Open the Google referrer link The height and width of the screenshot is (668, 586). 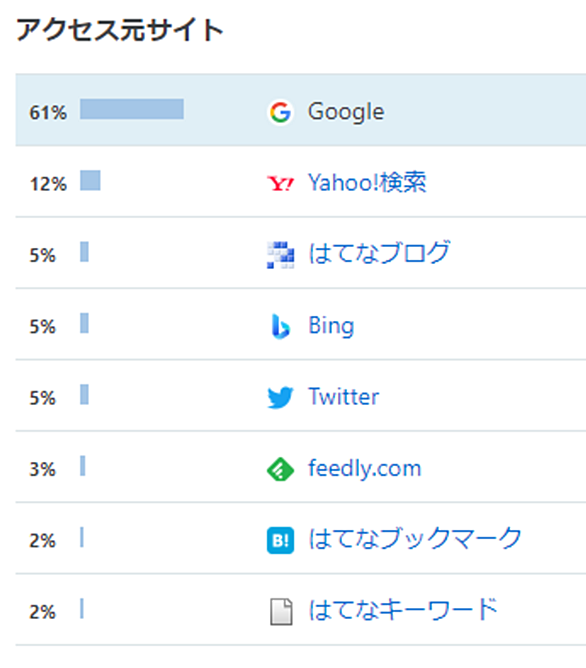[x=346, y=112]
